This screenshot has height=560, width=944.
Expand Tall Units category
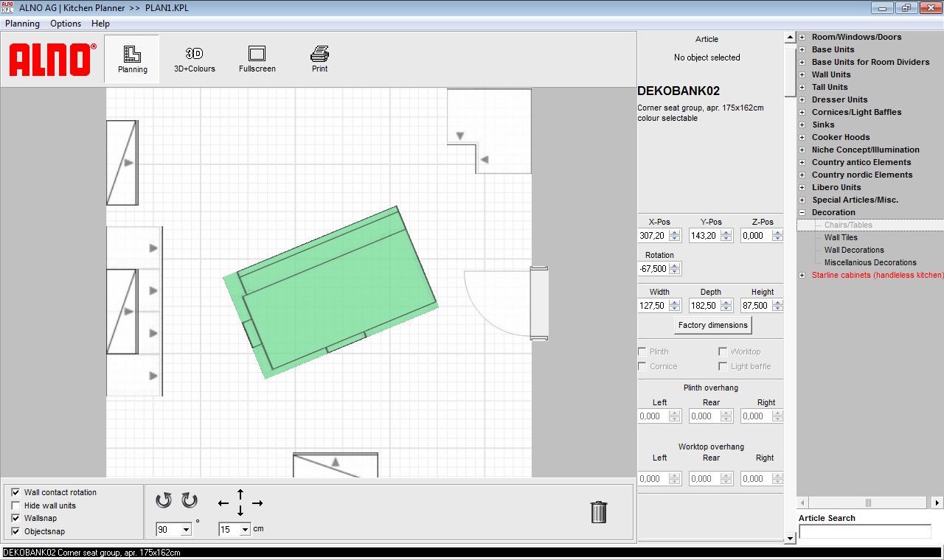click(x=802, y=87)
